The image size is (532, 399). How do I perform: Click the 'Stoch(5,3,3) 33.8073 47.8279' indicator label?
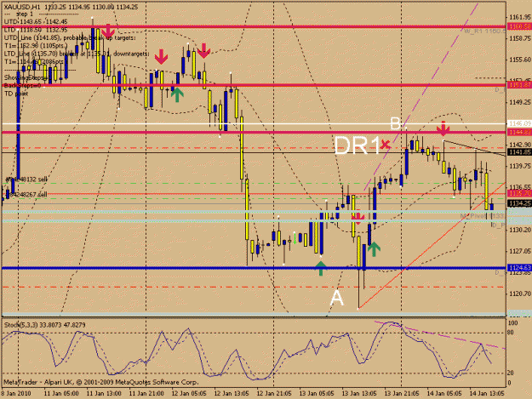pos(44,325)
